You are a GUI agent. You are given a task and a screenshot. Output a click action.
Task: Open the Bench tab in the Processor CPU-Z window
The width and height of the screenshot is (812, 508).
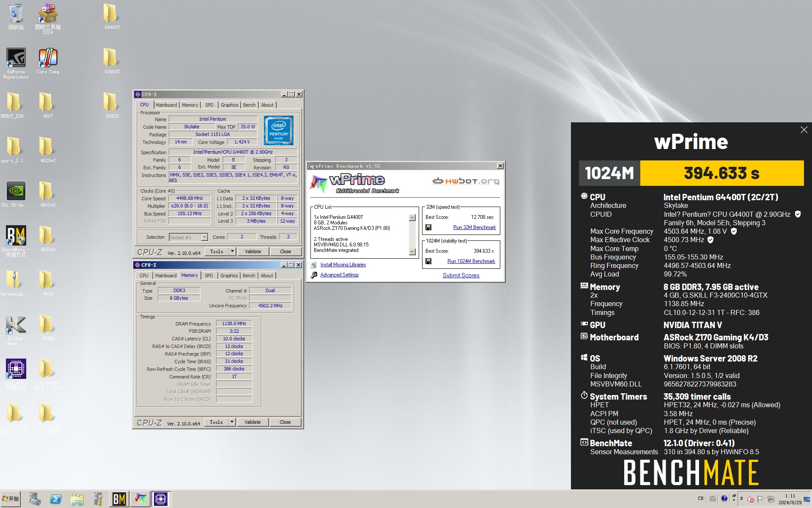pos(249,105)
